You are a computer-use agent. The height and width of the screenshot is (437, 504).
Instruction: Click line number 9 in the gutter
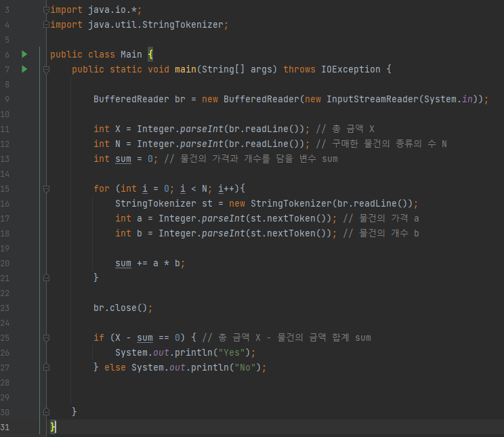[x=7, y=100]
